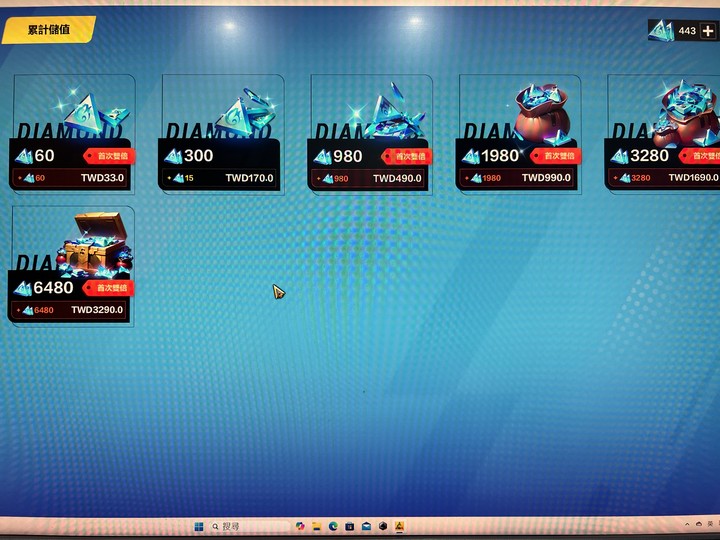720x540 pixels.
Task: Open File Explorer from the taskbar
Action: tap(316, 526)
